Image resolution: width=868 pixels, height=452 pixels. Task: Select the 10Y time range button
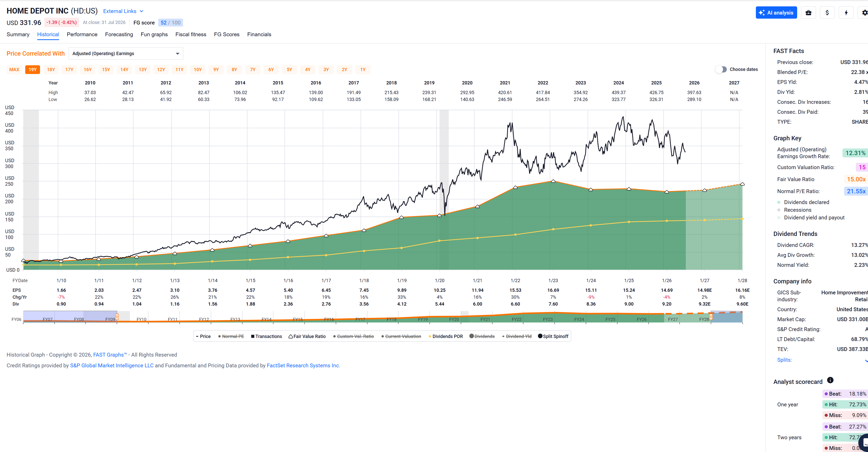click(198, 69)
